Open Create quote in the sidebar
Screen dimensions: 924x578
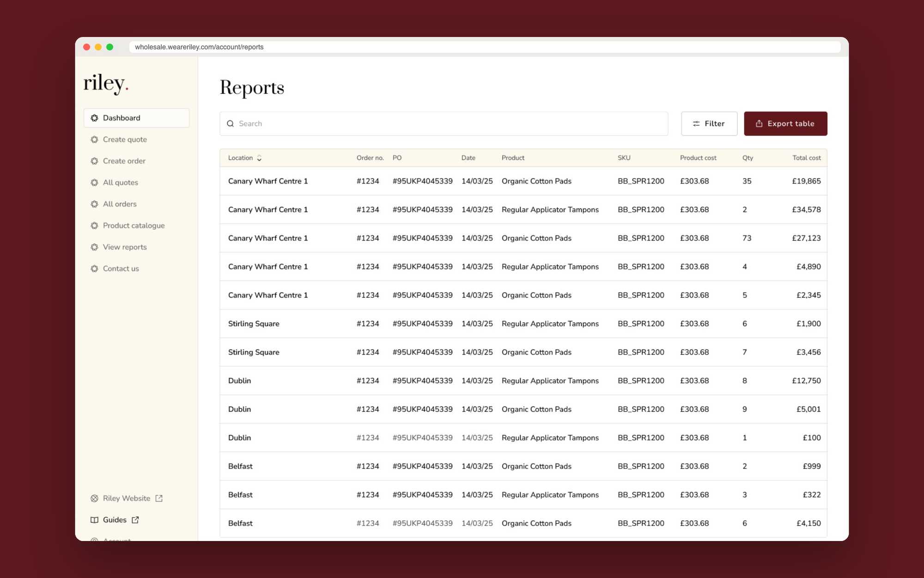coord(125,140)
